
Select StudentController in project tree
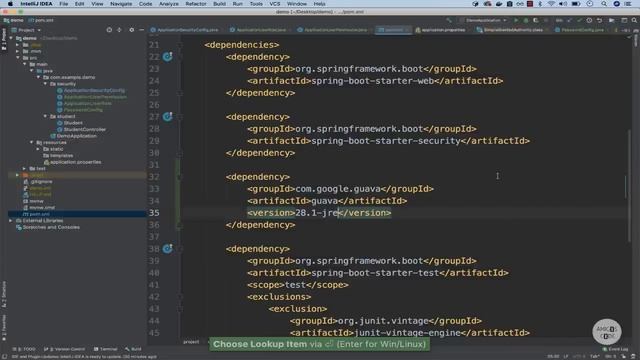pos(84,129)
